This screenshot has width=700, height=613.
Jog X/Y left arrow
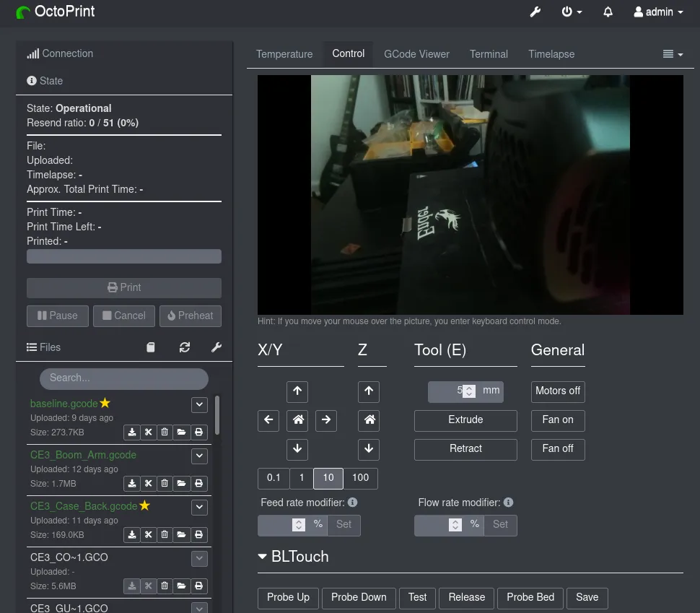pyautogui.click(x=268, y=420)
